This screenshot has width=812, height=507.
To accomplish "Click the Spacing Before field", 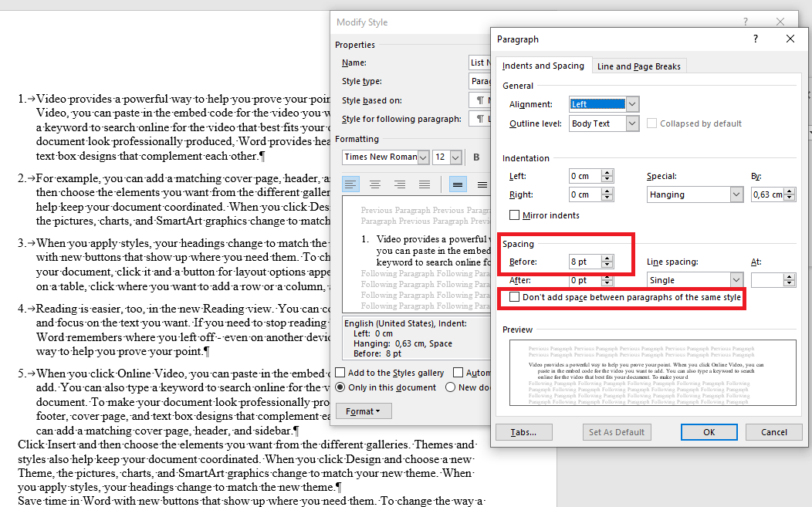I will click(x=585, y=262).
